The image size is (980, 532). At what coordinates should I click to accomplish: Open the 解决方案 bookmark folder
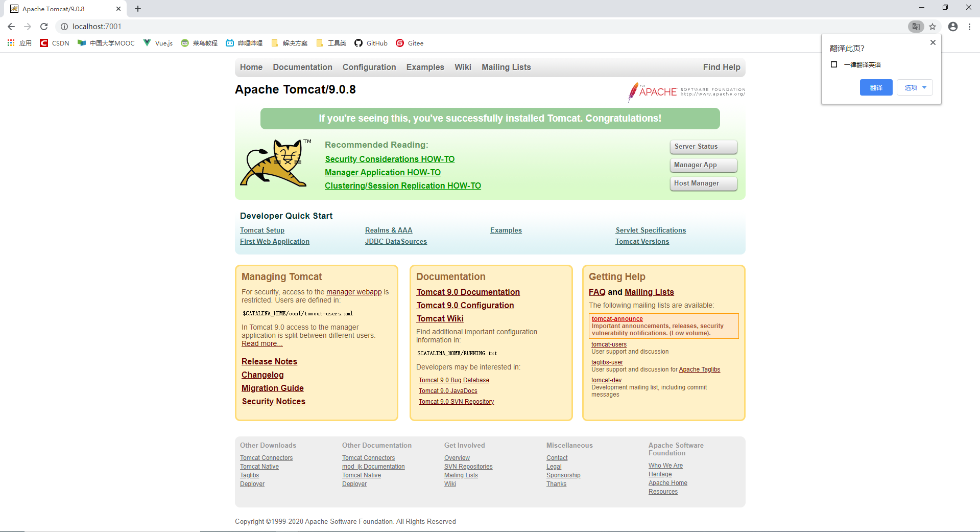(289, 43)
